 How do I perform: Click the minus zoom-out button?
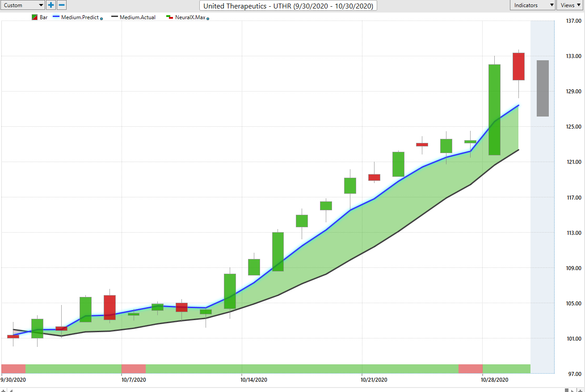tap(62, 5)
